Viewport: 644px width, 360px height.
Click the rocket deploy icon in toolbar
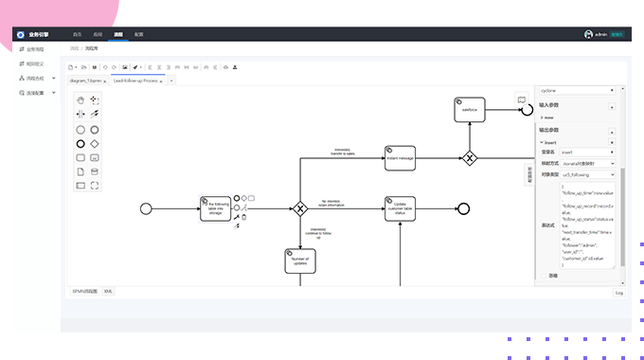coord(135,67)
